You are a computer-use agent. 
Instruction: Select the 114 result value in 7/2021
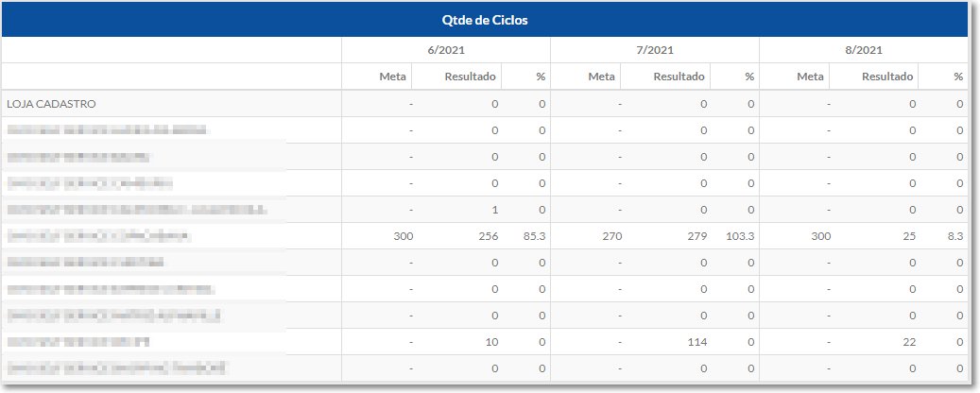pyautogui.click(x=696, y=342)
